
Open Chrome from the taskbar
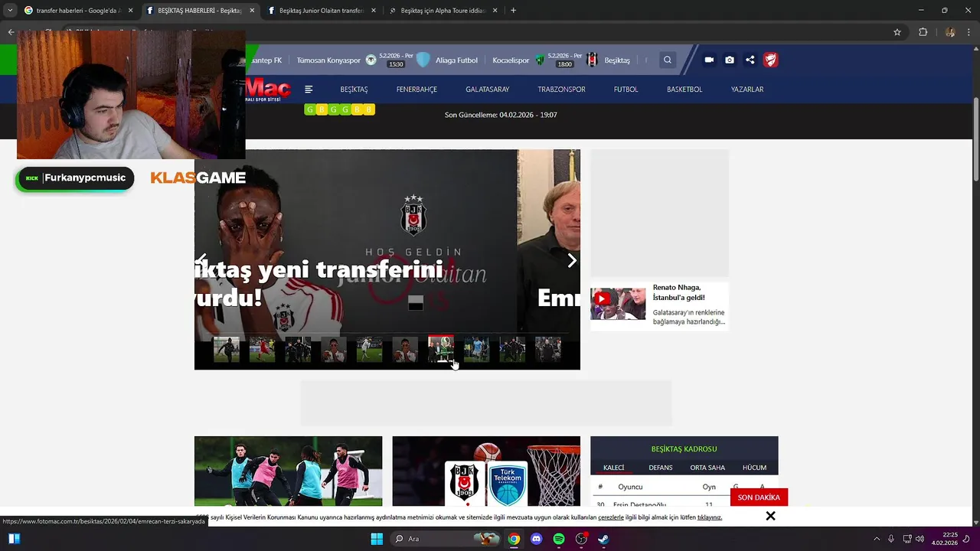(514, 539)
